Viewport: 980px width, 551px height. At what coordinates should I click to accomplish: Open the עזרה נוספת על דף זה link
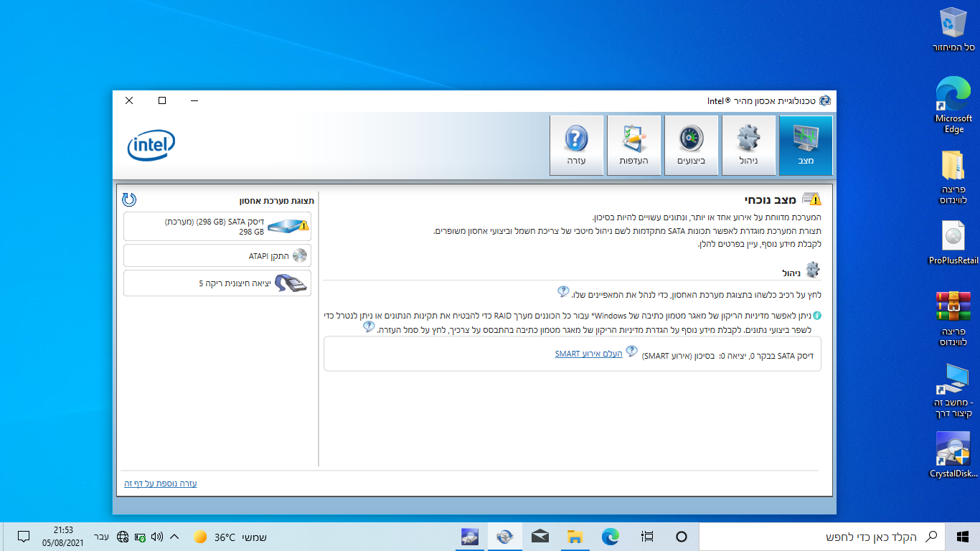point(161,484)
